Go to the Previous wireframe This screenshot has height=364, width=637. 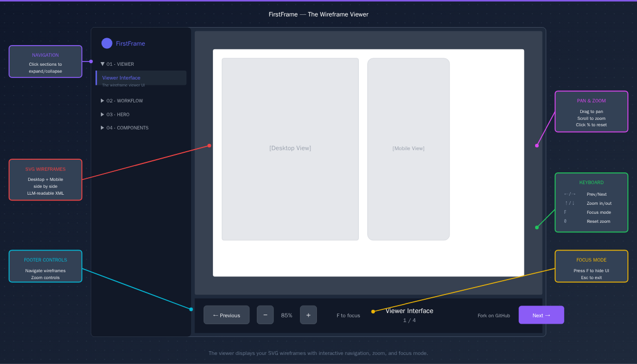tap(226, 315)
